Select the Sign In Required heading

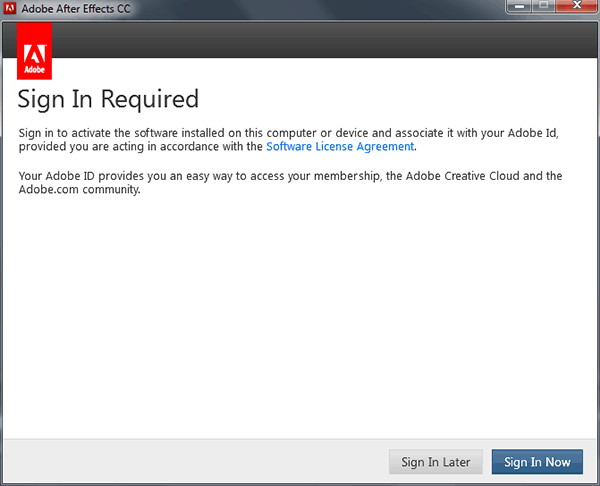[x=108, y=99]
